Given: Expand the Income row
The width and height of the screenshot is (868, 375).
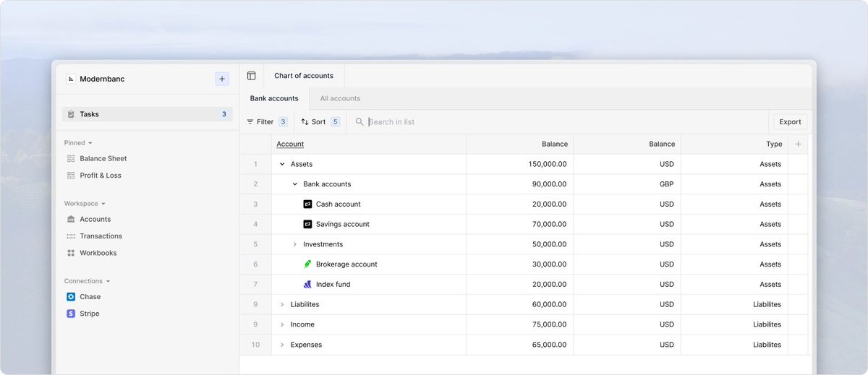Looking at the screenshot, I should click(x=282, y=325).
